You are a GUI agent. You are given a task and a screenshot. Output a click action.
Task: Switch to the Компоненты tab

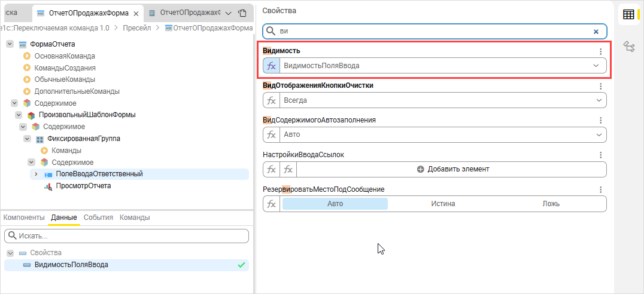(x=24, y=218)
